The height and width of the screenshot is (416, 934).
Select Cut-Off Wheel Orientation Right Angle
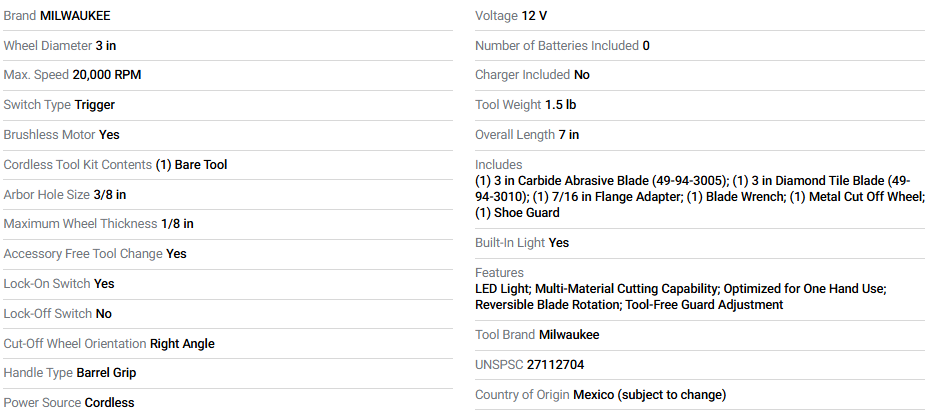109,344
